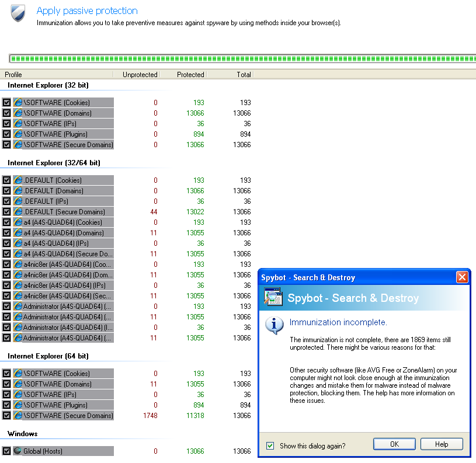Click the IE icon on .DEFAULT (Domains) row

18,191
